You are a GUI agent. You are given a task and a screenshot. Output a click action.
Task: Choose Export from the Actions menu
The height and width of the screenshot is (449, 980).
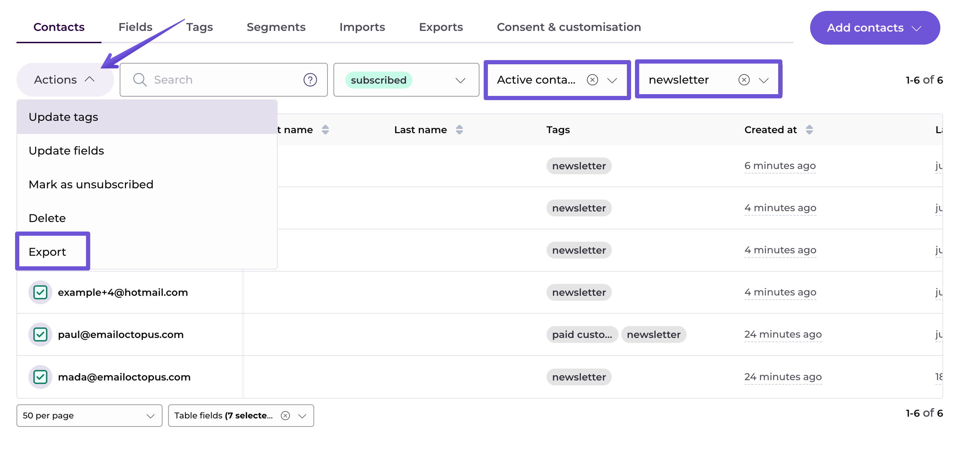(47, 252)
